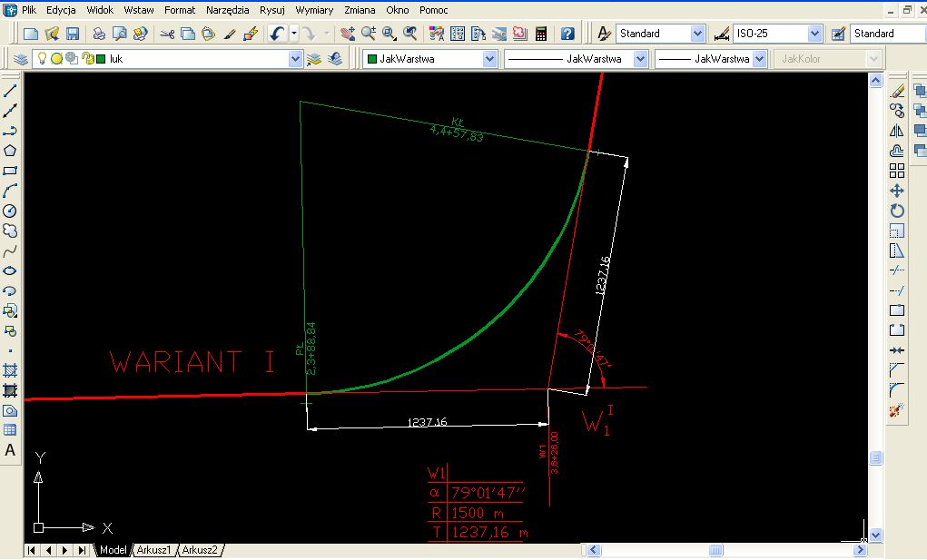The width and height of the screenshot is (927, 560).
Task: Jump to the first layout tab arrow
Action: click(x=32, y=551)
